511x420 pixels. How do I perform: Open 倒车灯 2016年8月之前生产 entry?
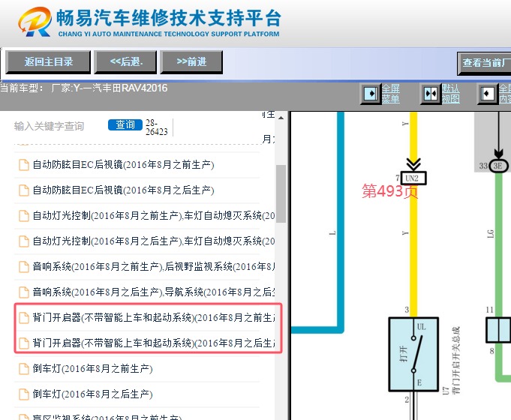[92, 368]
